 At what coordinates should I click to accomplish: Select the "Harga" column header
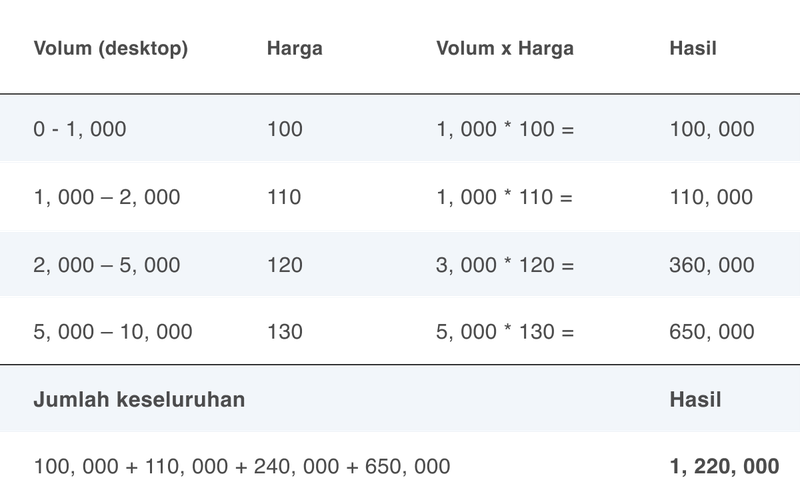pos(295,48)
